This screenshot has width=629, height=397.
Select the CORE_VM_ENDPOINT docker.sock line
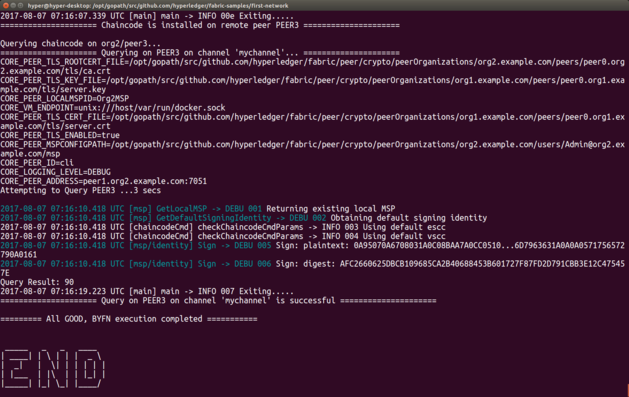click(113, 107)
